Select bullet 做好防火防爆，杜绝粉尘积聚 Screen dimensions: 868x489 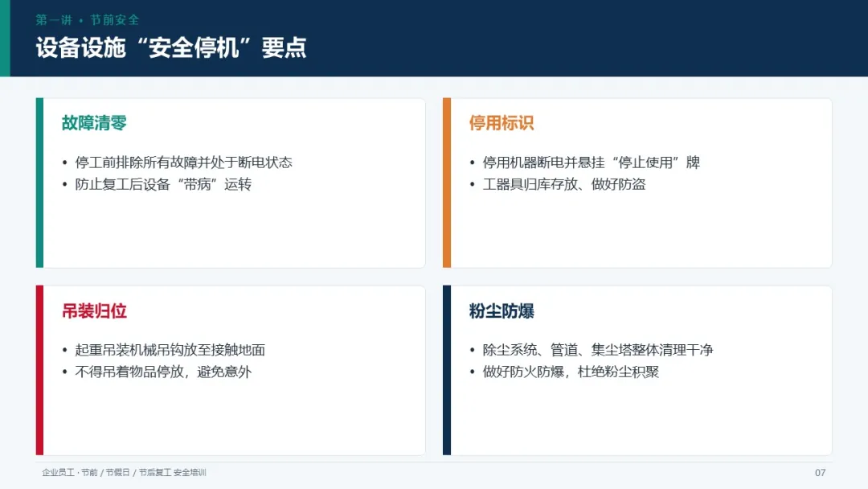pos(571,372)
